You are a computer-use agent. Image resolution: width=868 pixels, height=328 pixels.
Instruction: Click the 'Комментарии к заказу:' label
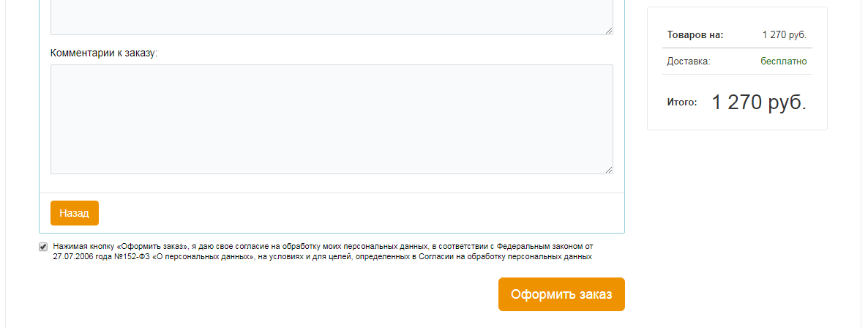(x=104, y=53)
